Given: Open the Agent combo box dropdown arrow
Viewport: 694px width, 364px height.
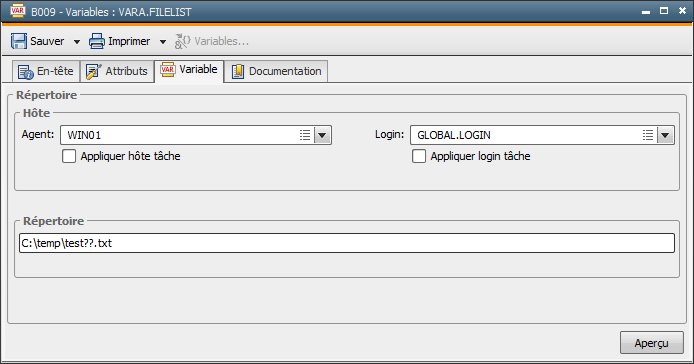Looking at the screenshot, I should (x=322, y=135).
